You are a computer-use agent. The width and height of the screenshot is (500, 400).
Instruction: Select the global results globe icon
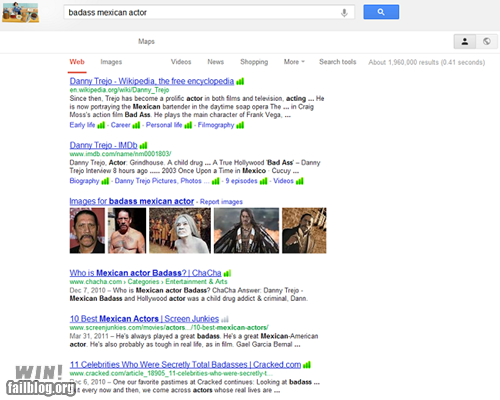pyautogui.click(x=487, y=42)
